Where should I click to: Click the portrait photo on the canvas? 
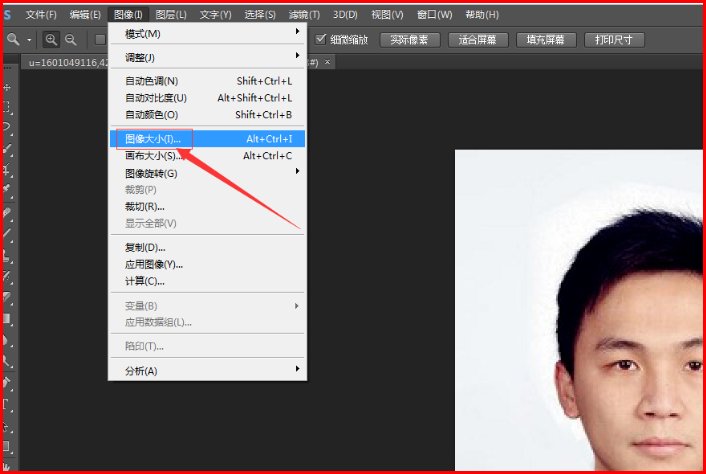point(579,311)
